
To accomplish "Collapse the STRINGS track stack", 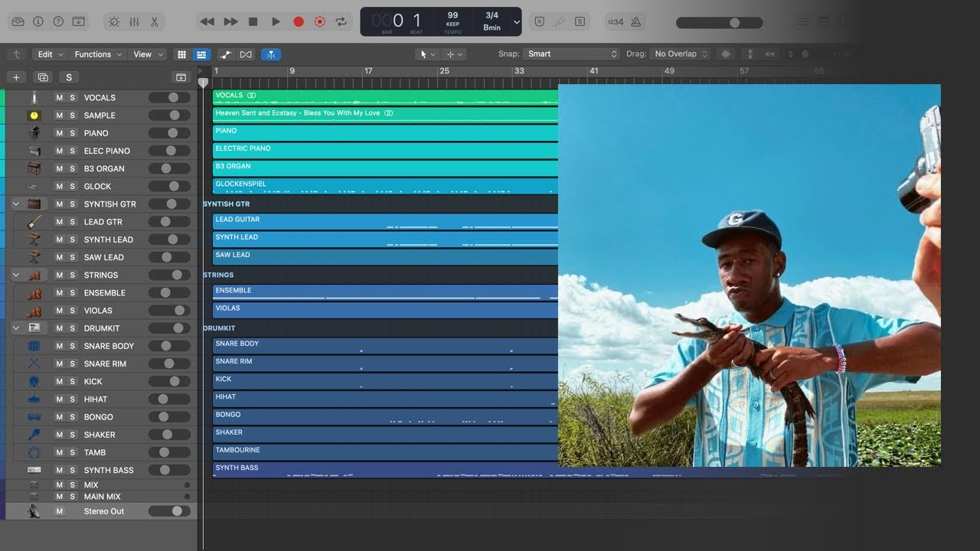I will click(16, 275).
